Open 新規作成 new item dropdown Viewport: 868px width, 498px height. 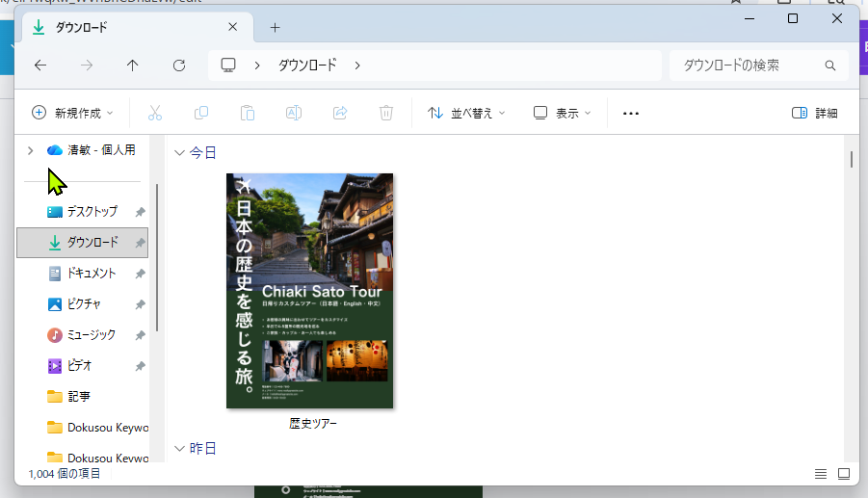tap(72, 113)
